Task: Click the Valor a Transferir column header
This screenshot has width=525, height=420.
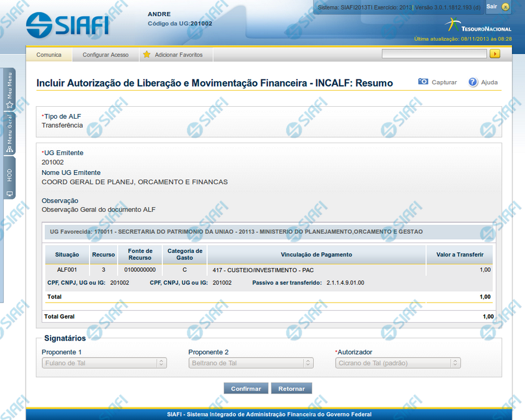Action: [x=459, y=255]
